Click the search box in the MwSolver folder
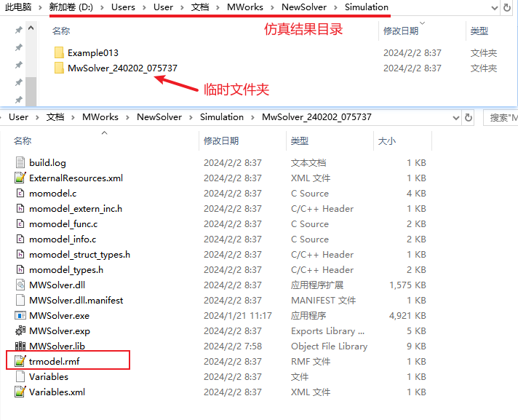 [x=502, y=117]
